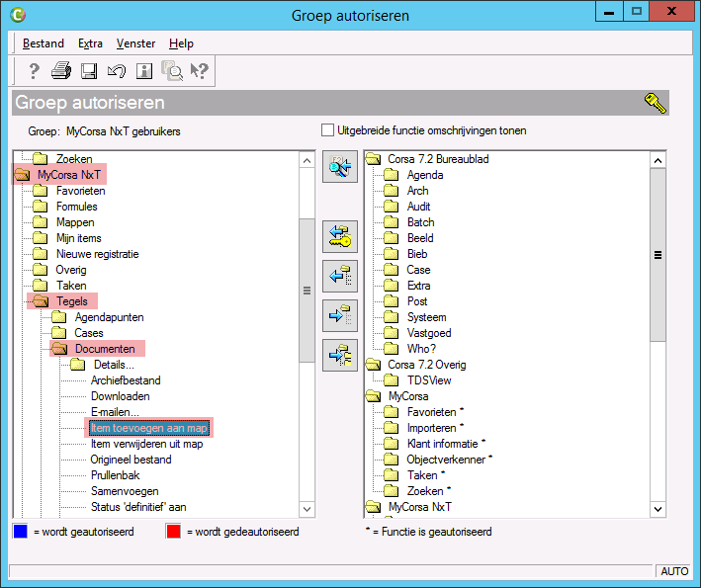
Task: Expand the Nieuwe registratie folder
Action: 41,254
